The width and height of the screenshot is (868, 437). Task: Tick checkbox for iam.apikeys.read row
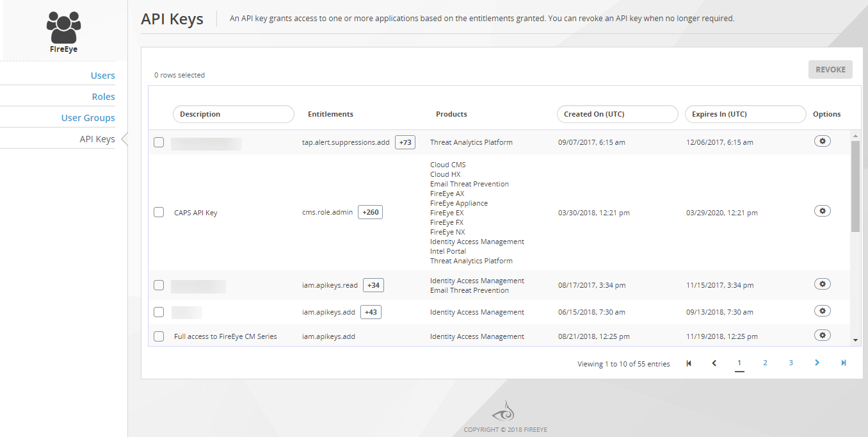pos(159,285)
